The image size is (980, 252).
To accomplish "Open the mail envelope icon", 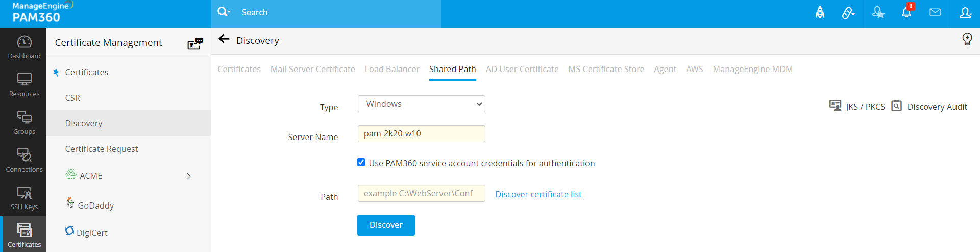I will click(935, 12).
